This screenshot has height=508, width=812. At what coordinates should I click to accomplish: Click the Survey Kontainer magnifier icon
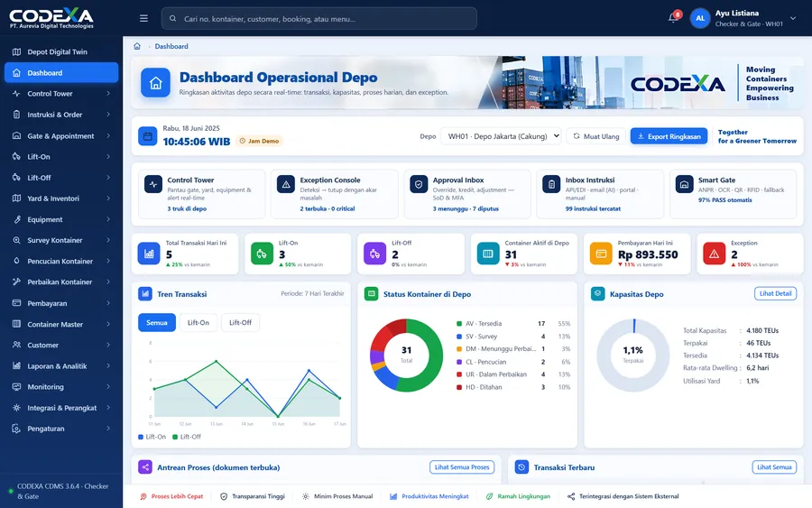[16, 240]
